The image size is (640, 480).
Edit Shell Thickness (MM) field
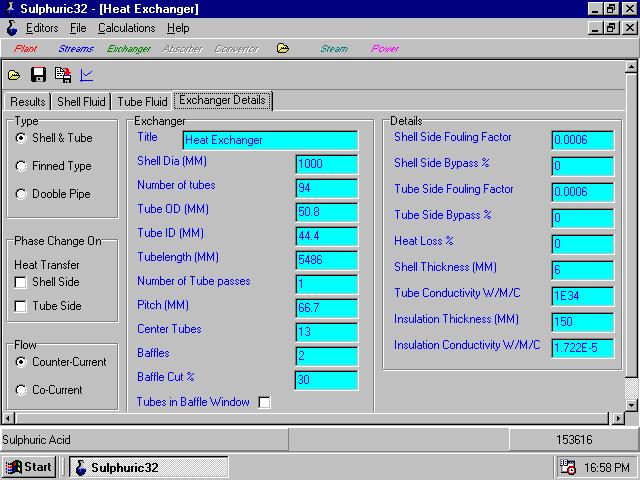(582, 270)
